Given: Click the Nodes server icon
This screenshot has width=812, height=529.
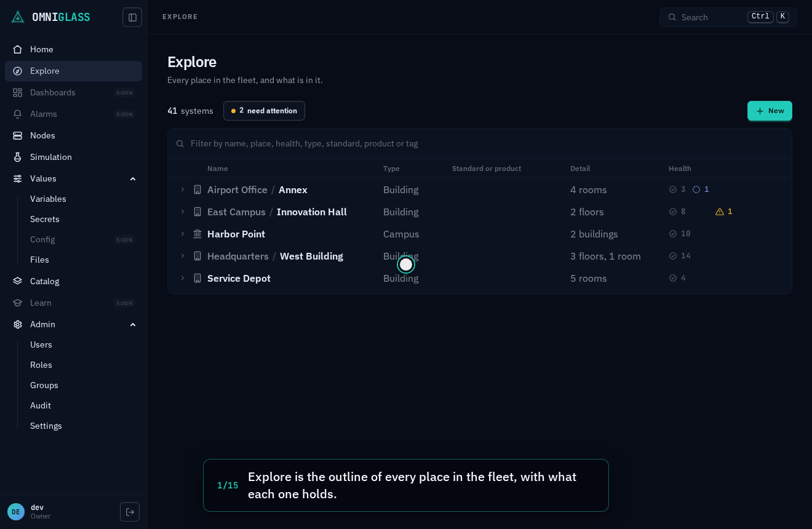Looking at the screenshot, I should [x=18, y=135].
